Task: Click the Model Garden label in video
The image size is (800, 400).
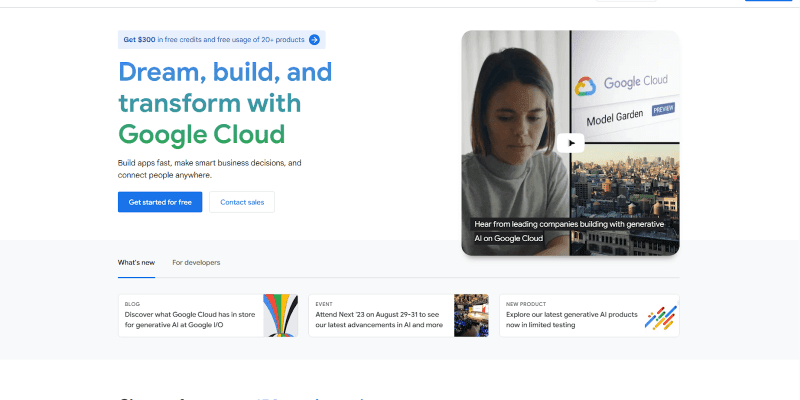Action: coord(615,118)
